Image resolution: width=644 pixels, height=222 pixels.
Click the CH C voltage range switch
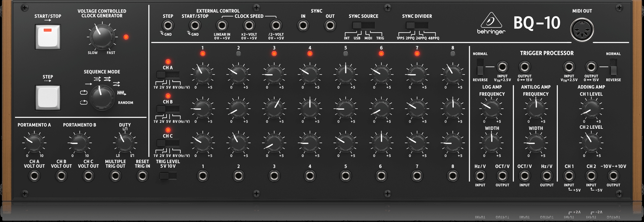click(x=168, y=143)
